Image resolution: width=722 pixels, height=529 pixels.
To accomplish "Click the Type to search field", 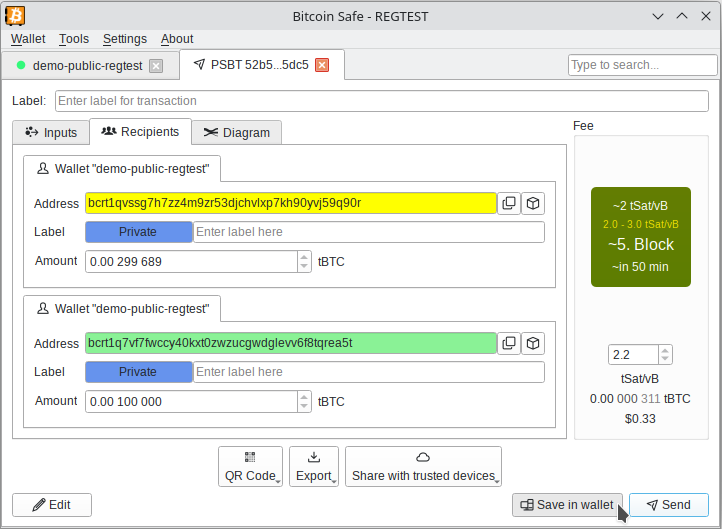I will (642, 65).
